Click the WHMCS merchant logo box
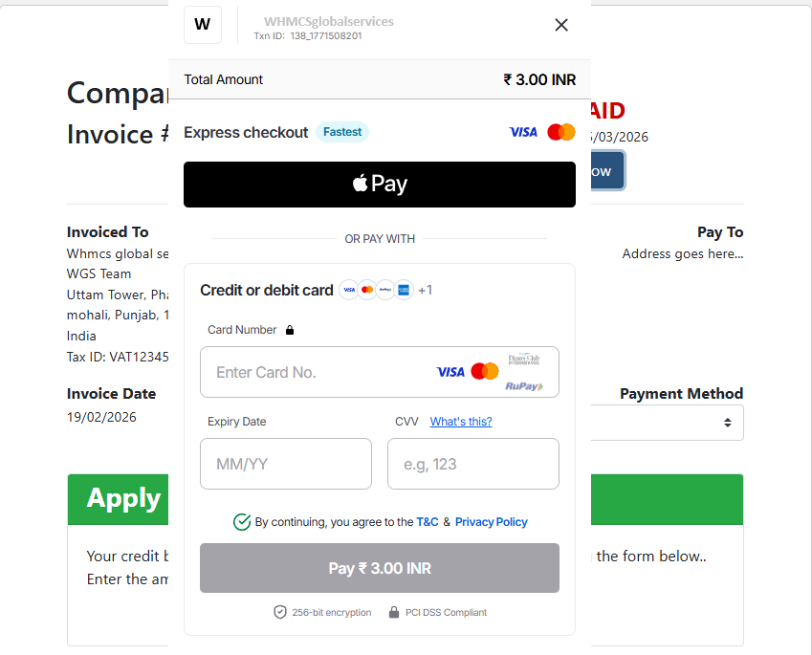Viewport: 812px width, 655px height. [202, 25]
